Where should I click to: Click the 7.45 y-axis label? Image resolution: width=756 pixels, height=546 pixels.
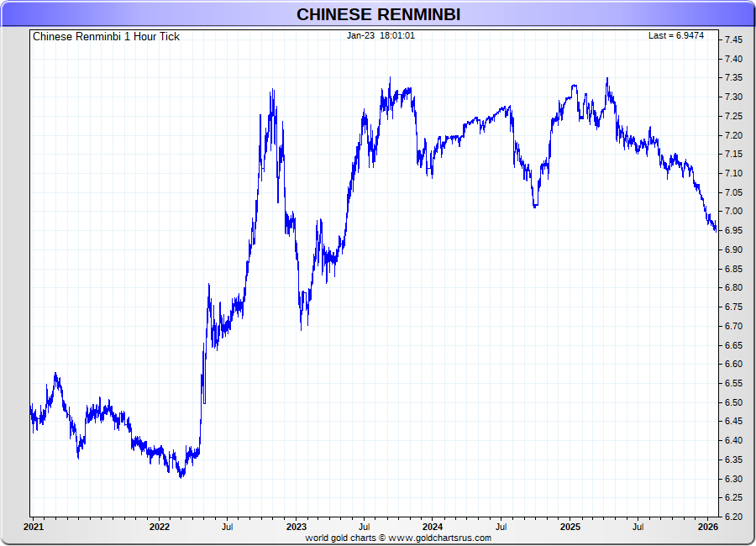click(733, 40)
